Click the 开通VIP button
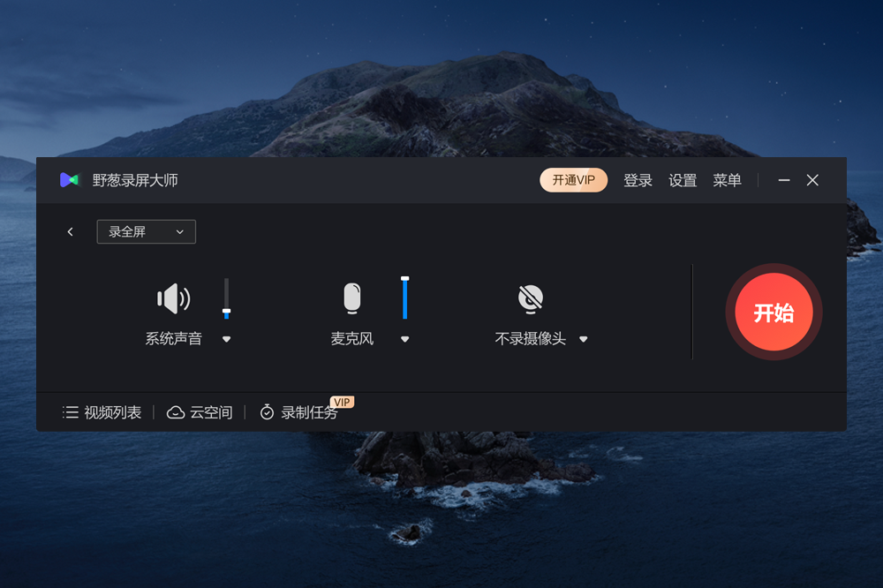This screenshot has height=588, width=883. pyautogui.click(x=573, y=180)
